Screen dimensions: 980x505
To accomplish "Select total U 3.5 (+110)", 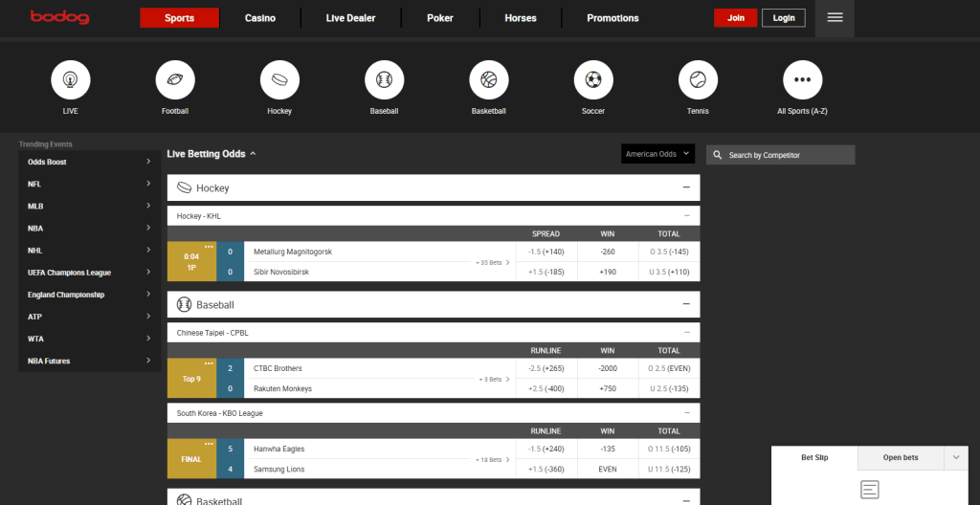I will pos(669,272).
